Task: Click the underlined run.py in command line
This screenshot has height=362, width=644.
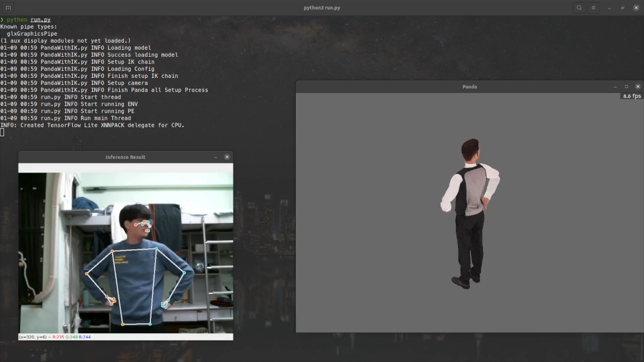Action: tap(40, 20)
